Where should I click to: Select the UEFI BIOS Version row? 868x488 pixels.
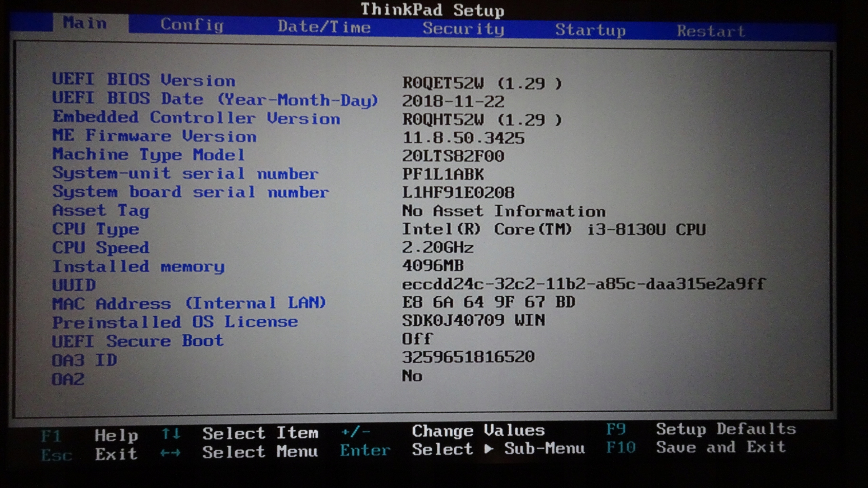coord(143,80)
